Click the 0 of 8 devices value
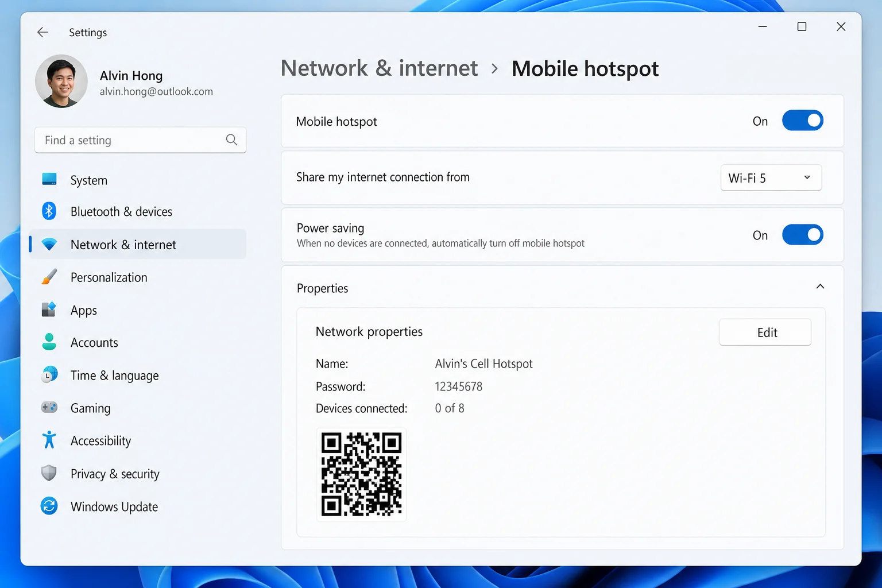This screenshot has height=588, width=882. tap(450, 408)
